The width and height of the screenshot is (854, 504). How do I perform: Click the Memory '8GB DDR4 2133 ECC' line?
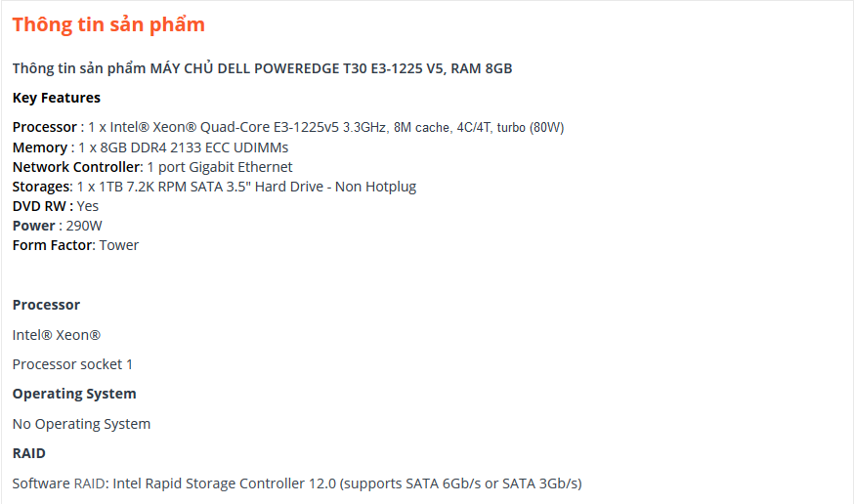pos(150,147)
